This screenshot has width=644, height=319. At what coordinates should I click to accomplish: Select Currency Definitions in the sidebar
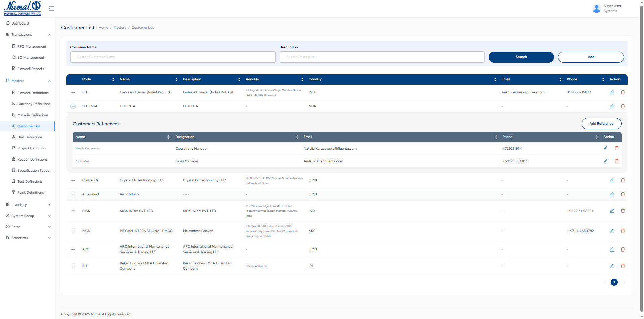[34, 104]
